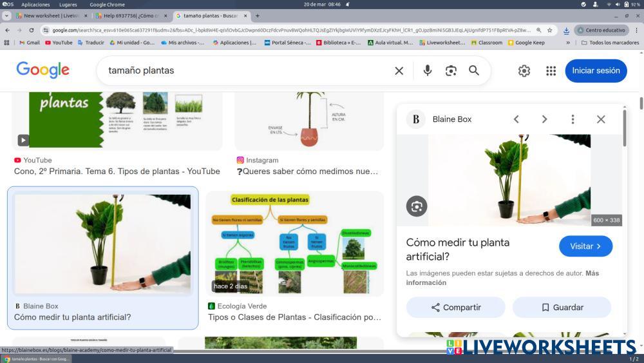Click Iniciar sesión sign-in button
This screenshot has width=644, height=363.
pos(596,71)
